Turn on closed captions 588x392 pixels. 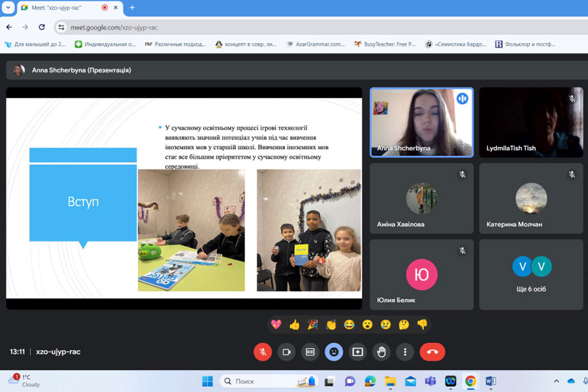[310, 352]
